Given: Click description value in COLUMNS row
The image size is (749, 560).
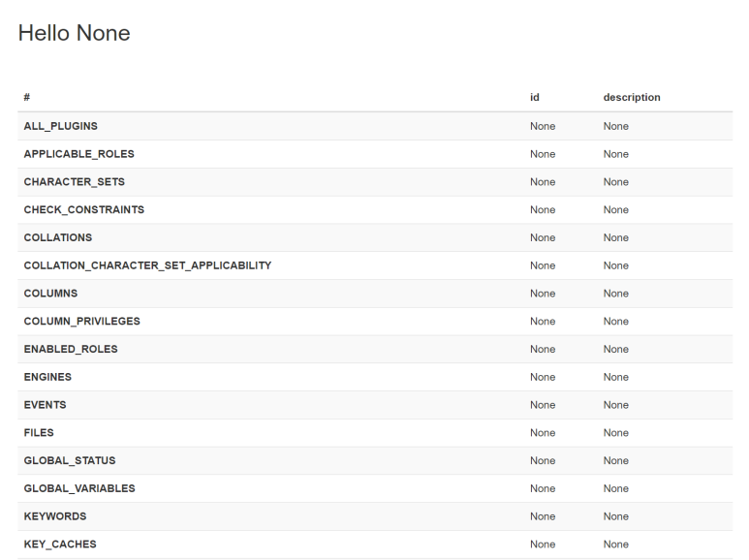Looking at the screenshot, I should click(615, 294).
